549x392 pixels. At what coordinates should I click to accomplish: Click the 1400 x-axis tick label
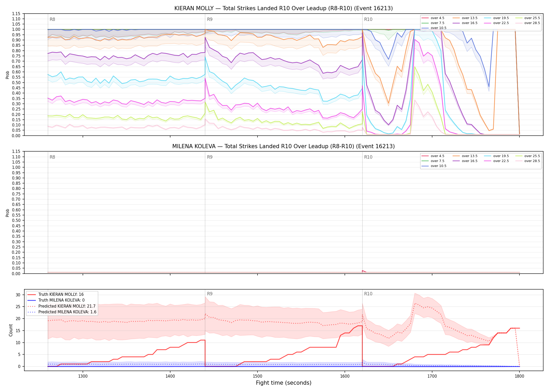(x=170, y=376)
